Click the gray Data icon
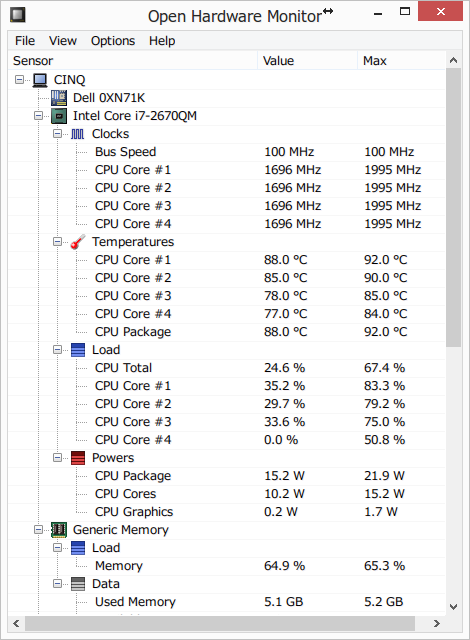 [78, 584]
